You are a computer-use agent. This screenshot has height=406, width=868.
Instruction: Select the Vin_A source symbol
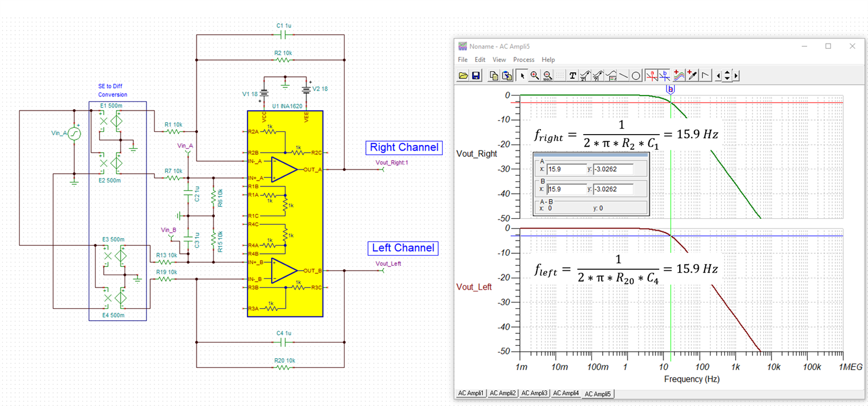pos(74,133)
